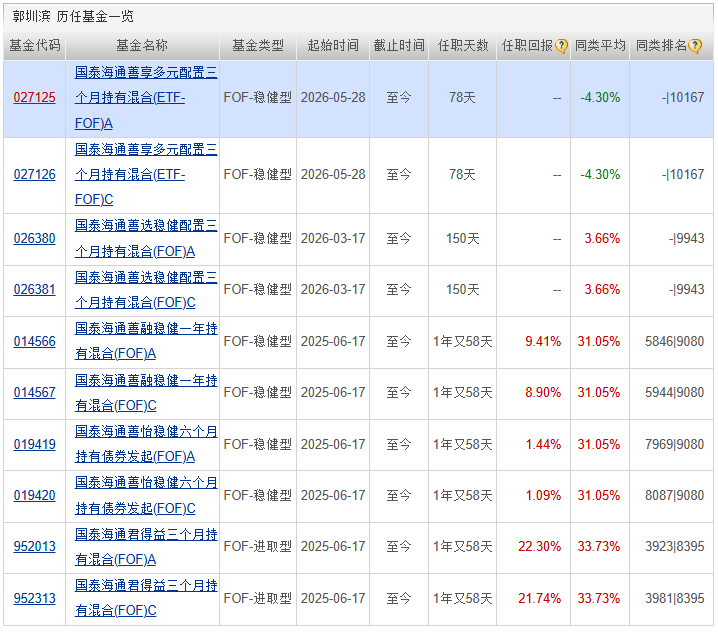Open 国泰海通君得益三个月持有混合(FOF)C fund
The width and height of the screenshot is (718, 633).
[146, 598]
